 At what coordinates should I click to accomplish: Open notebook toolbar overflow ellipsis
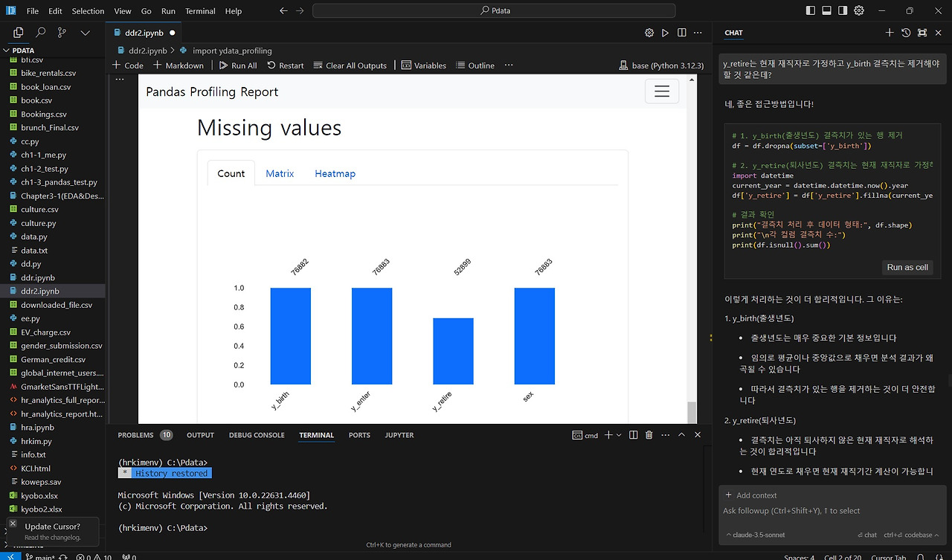[x=509, y=65]
